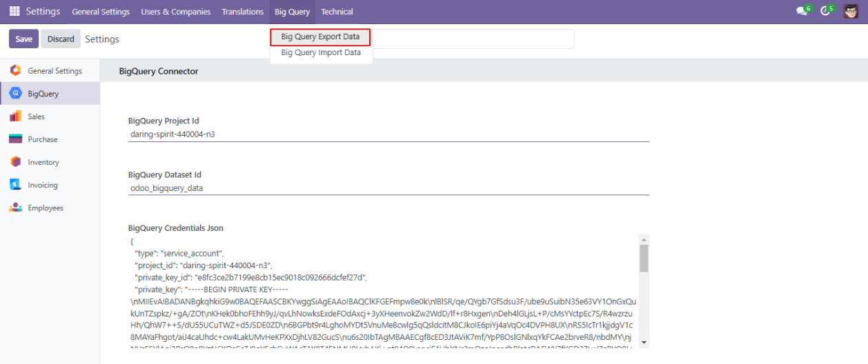
Task: Open the apps grid menu icon
Action: click(x=14, y=12)
